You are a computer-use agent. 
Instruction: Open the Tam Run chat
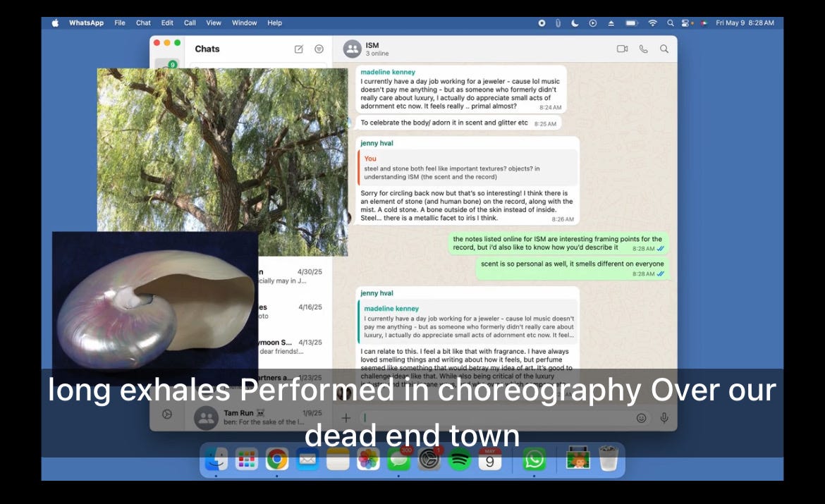point(258,417)
